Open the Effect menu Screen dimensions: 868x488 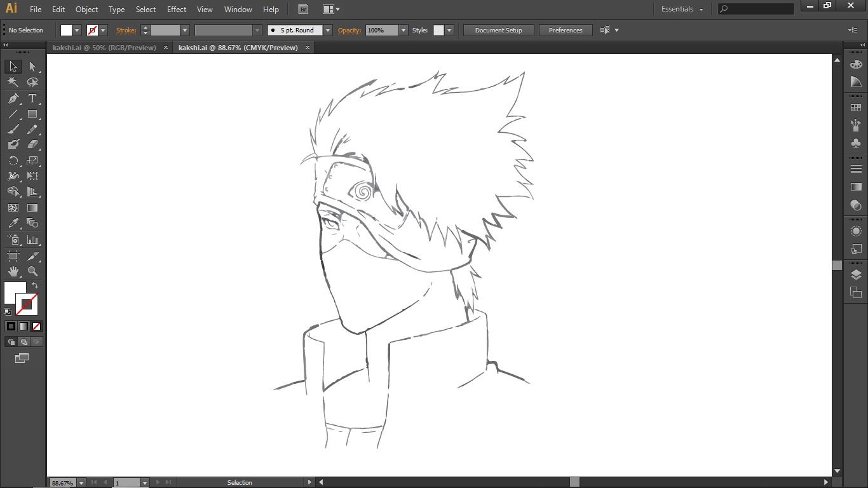[x=177, y=9]
